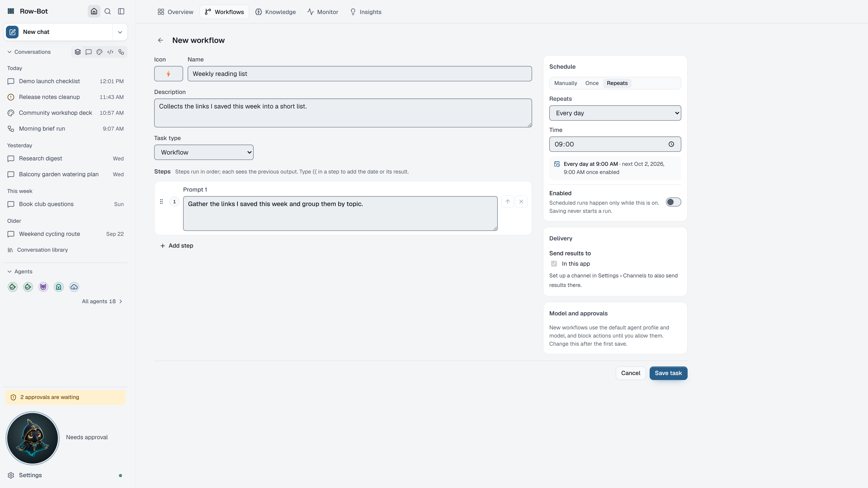Switch to the Knowledge tab
Image resolution: width=868 pixels, height=488 pixels.
click(275, 12)
